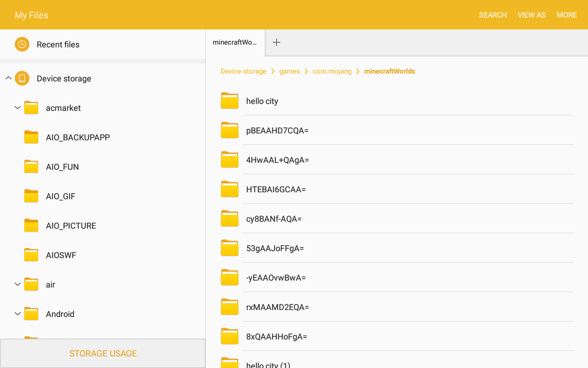Open the Recent files clock icon
Screen dimensions: 588x368
click(22, 44)
